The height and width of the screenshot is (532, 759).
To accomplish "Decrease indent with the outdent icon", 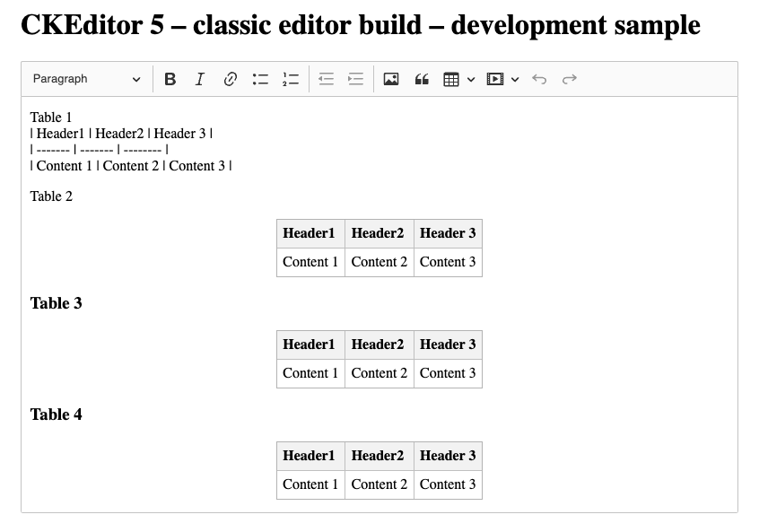I will pos(326,79).
